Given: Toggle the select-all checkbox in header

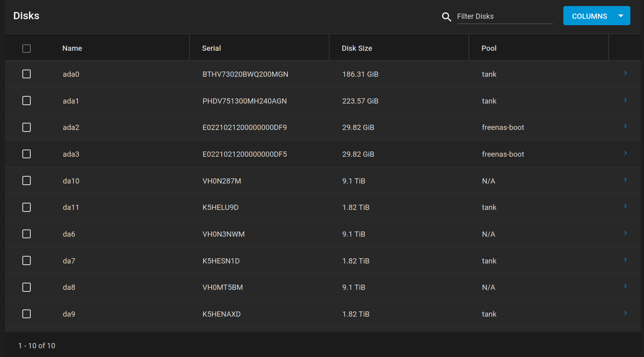Looking at the screenshot, I should click(27, 48).
